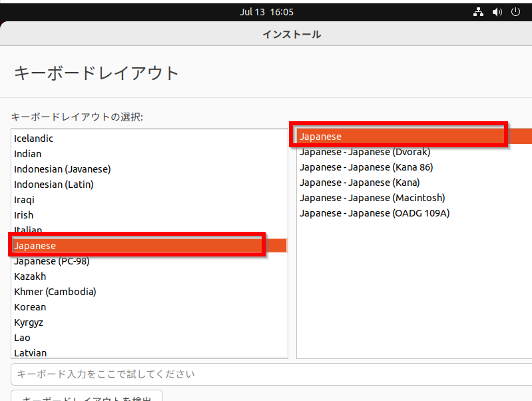Screen dimensions: 532x401
Task: Open the clock showing Jul 13 16:05
Action: [x=266, y=12]
